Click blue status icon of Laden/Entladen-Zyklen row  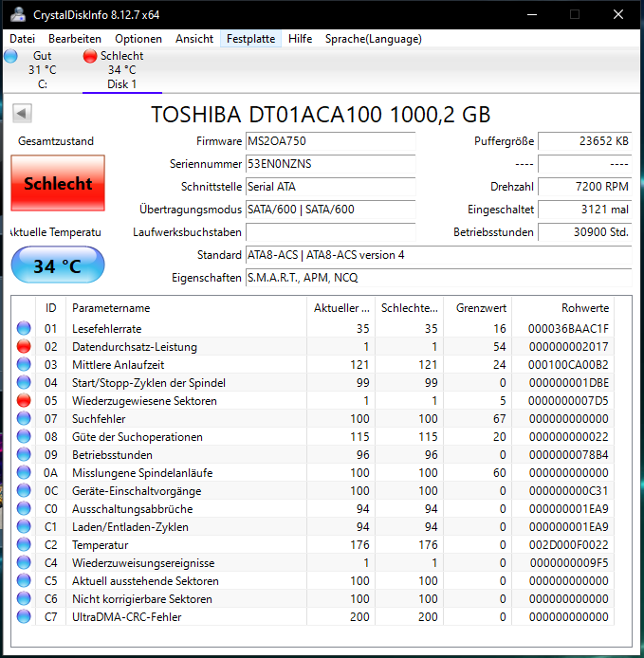(x=24, y=526)
